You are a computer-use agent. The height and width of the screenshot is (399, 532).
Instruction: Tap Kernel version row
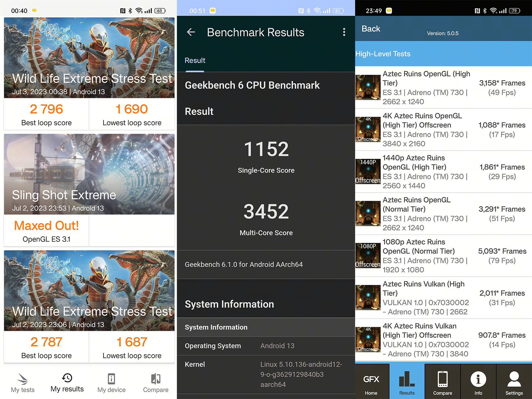click(266, 374)
